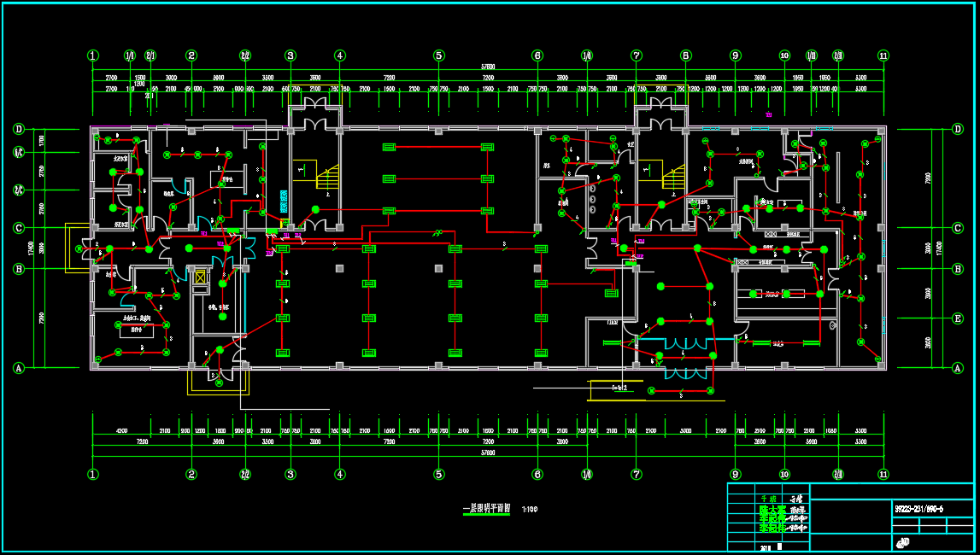Select the top overall dimension 57600
Screen dimensions: 980x555
pyautogui.click(x=488, y=67)
